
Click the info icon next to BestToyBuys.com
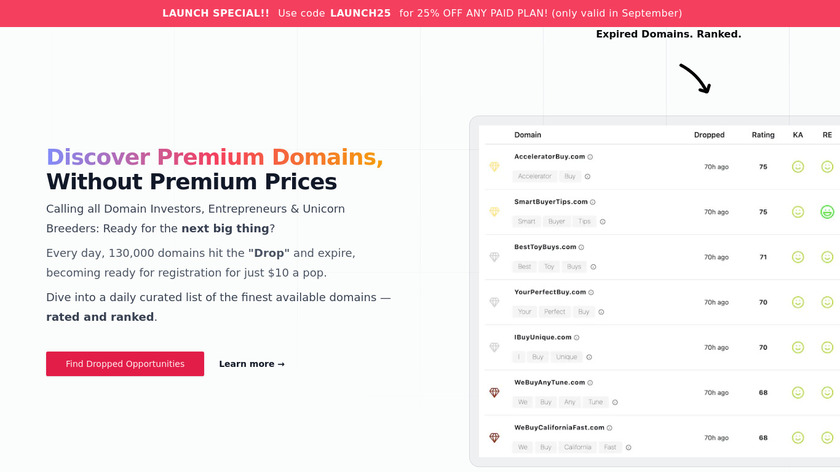point(581,247)
